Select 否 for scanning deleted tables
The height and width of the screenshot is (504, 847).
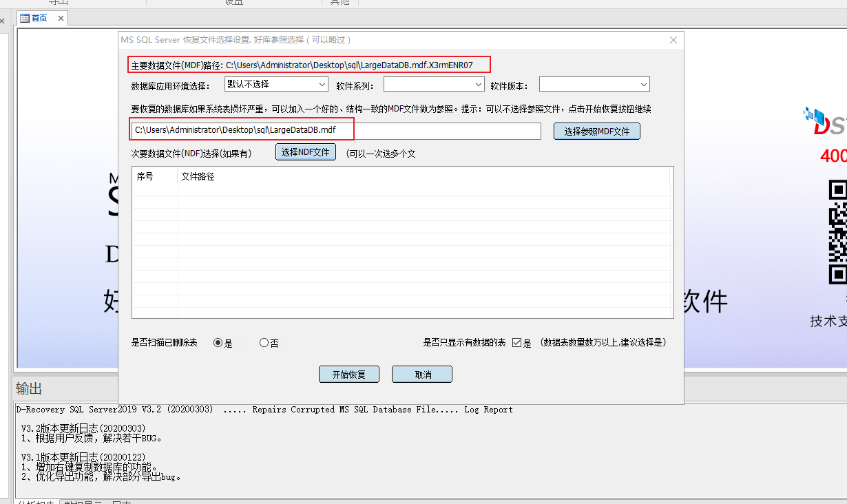click(x=264, y=343)
